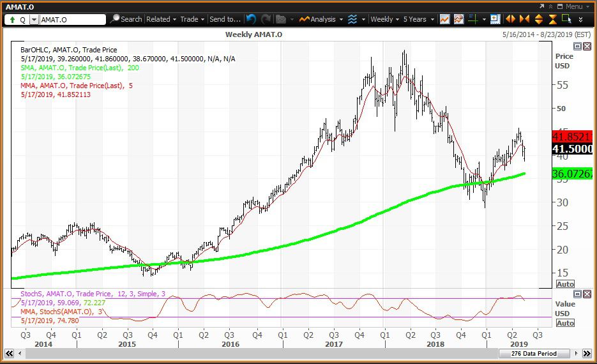
Task: Expand the chart horizontally with outward arrows
Action: tap(510, 19)
